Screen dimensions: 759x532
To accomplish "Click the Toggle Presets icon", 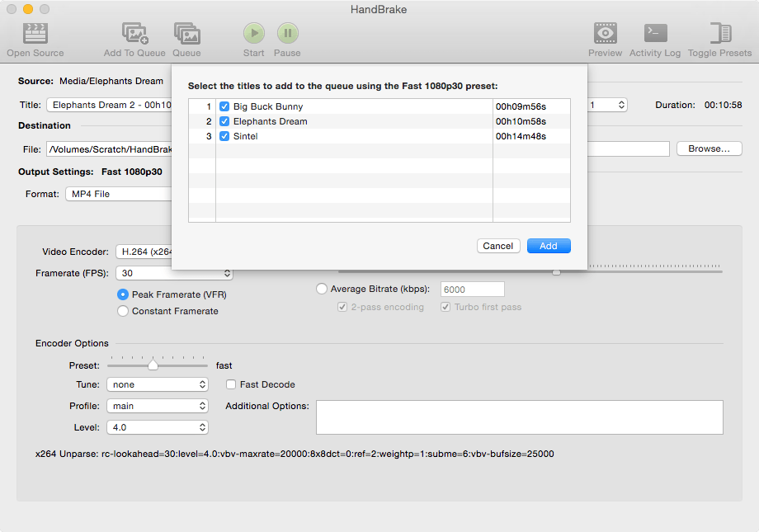I will (719, 33).
